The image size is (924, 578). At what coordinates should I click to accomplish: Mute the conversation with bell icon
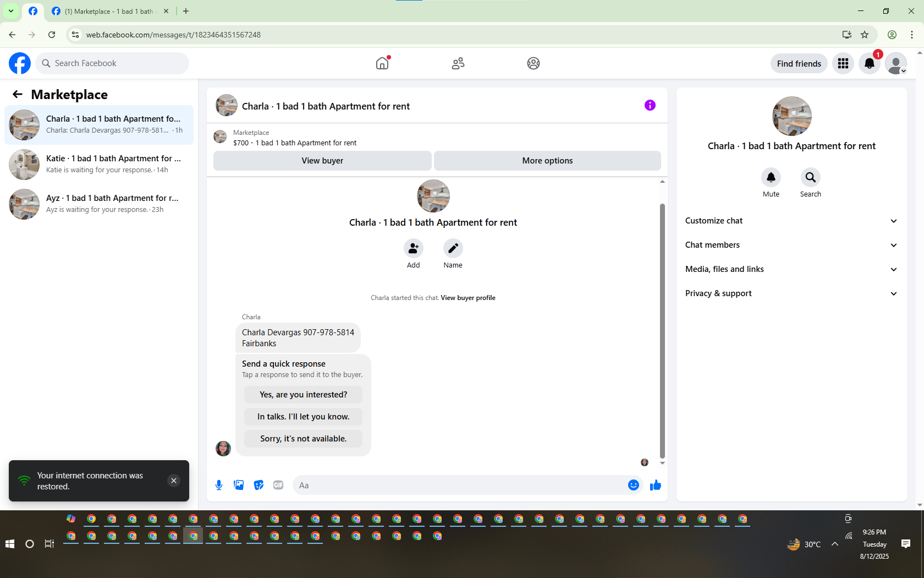[771, 177]
